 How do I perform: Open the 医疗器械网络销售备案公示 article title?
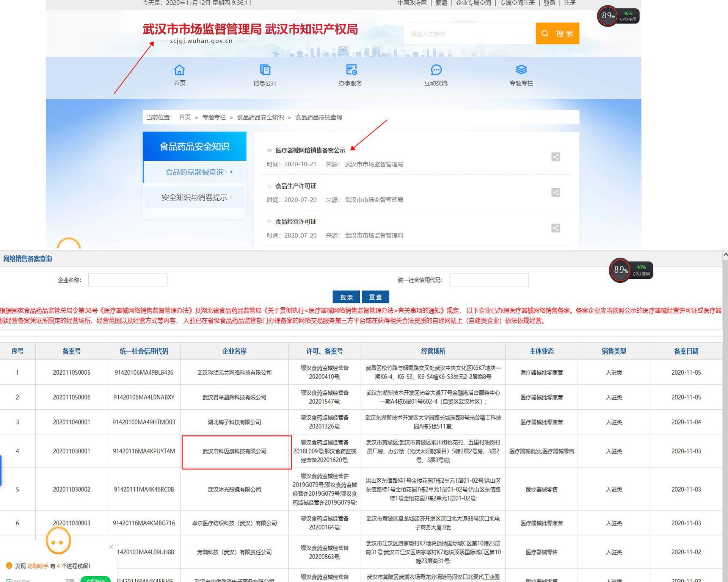pyautogui.click(x=310, y=150)
